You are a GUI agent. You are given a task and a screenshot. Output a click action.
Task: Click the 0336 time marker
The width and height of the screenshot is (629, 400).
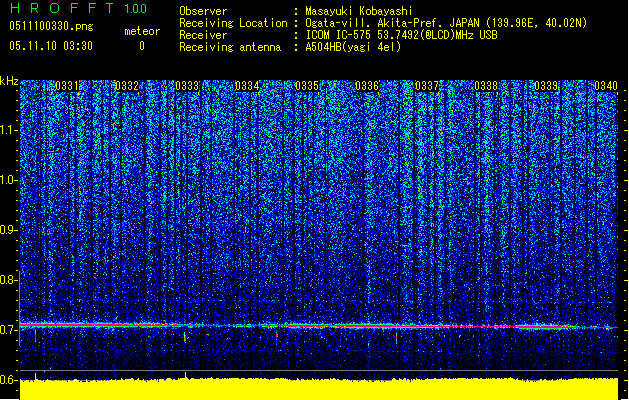367,86
